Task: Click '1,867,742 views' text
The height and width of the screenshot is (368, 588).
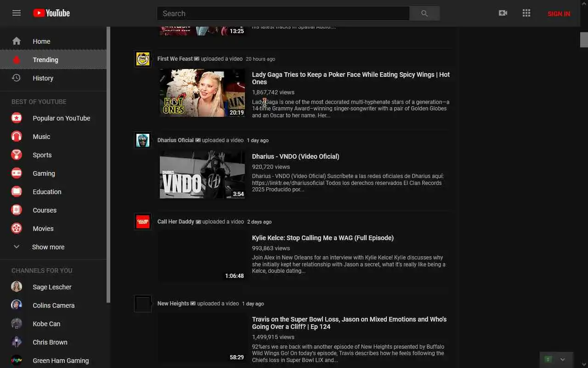Action: pyautogui.click(x=273, y=92)
